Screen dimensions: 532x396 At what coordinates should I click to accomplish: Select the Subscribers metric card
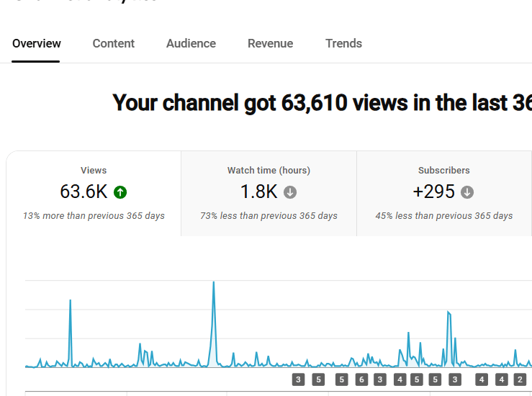(444, 194)
